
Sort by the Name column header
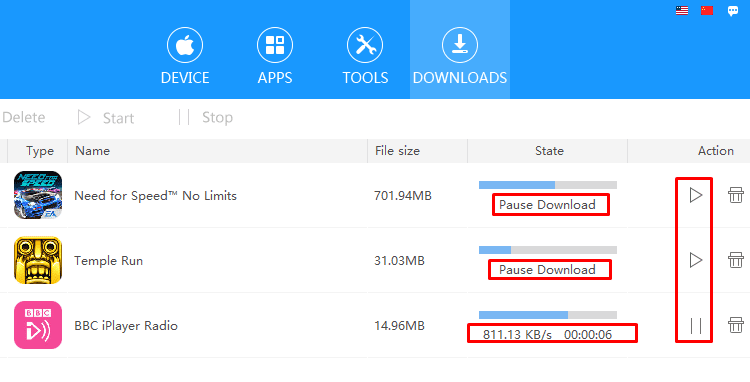click(x=218, y=151)
